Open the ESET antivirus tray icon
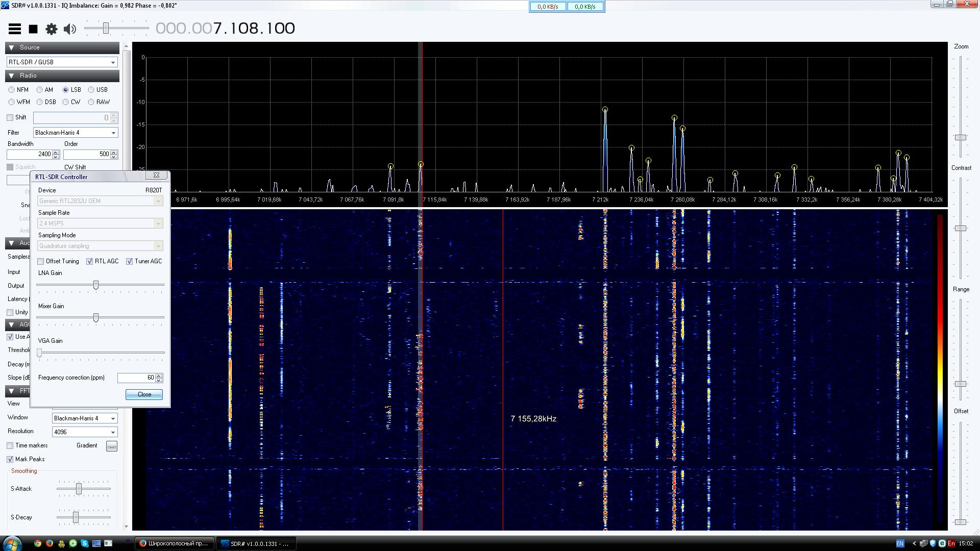This screenshot has height=551, width=980. tap(942, 544)
